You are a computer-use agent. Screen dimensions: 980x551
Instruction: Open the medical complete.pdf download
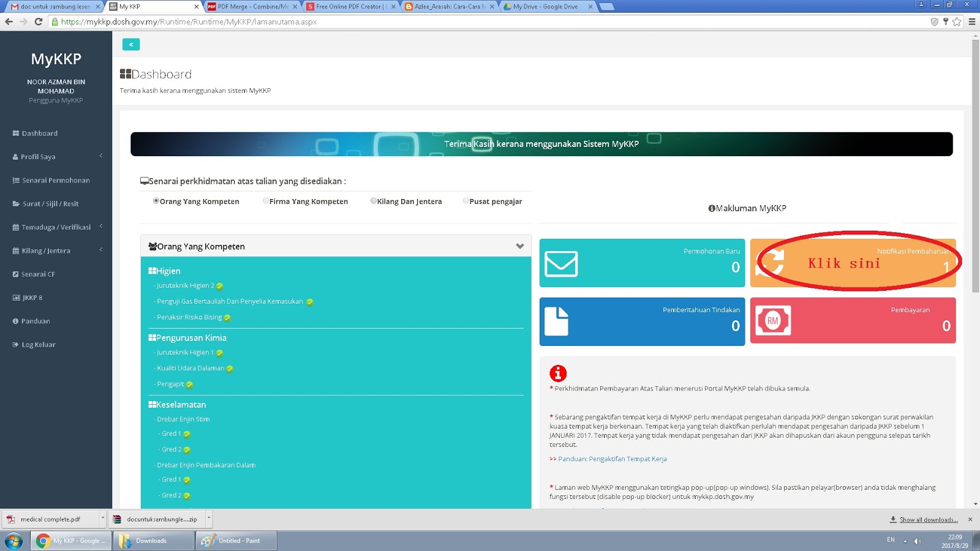pyautogui.click(x=50, y=519)
